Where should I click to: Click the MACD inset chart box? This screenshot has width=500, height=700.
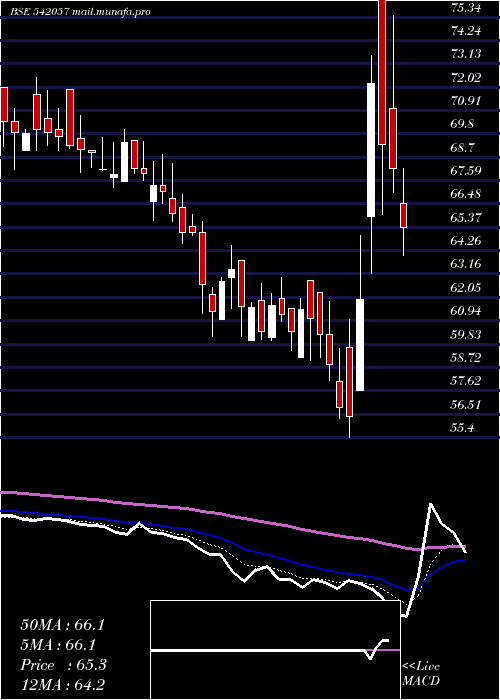(x=275, y=650)
